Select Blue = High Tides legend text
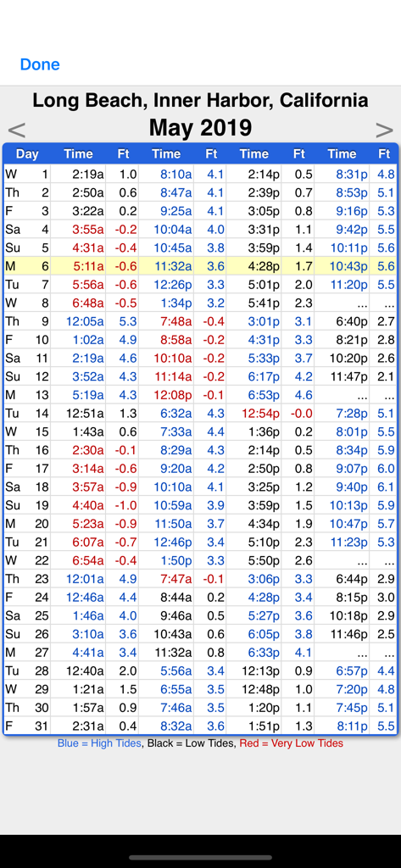 tap(99, 743)
